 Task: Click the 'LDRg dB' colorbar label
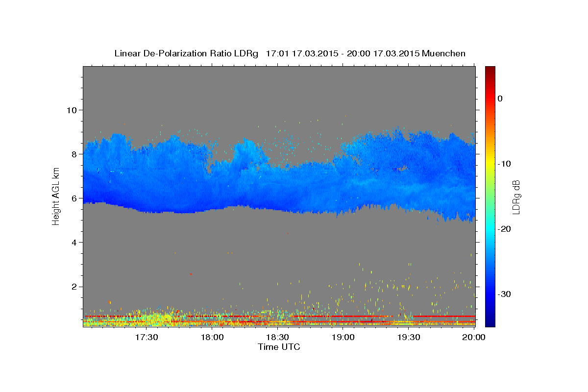coord(516,197)
